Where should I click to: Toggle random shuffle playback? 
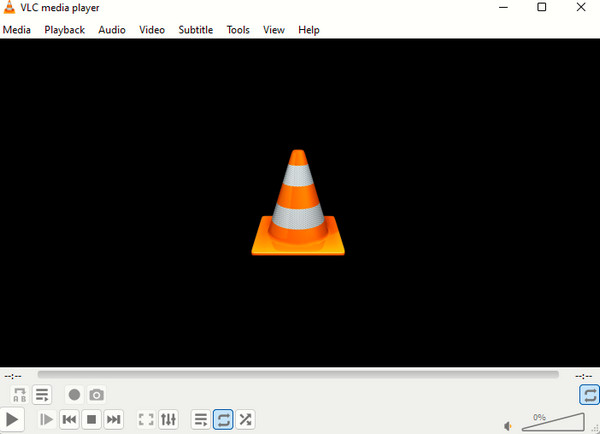point(245,419)
